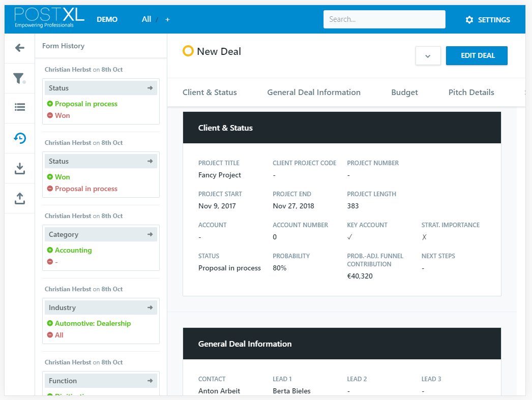Go to the Pitch Details tab
Viewport: 532px width, 400px height.
(471, 93)
